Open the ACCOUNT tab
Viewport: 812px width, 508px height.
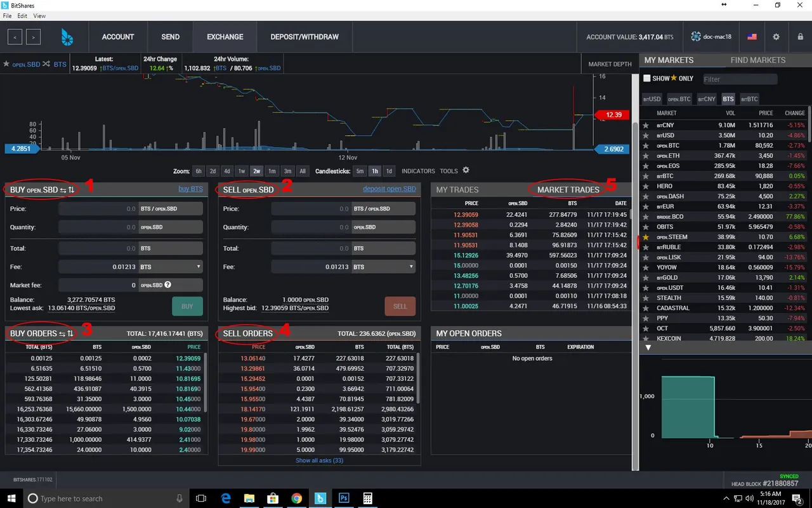tap(118, 37)
